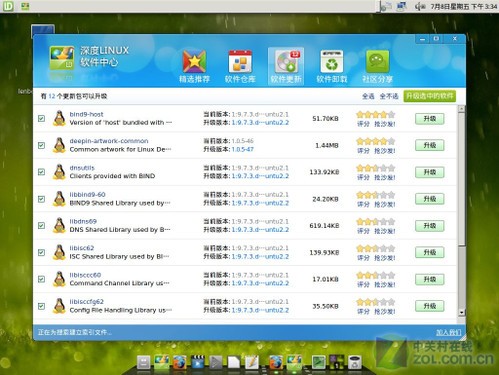
Task: Click the 全选 select-all link
Action: pyautogui.click(x=368, y=96)
